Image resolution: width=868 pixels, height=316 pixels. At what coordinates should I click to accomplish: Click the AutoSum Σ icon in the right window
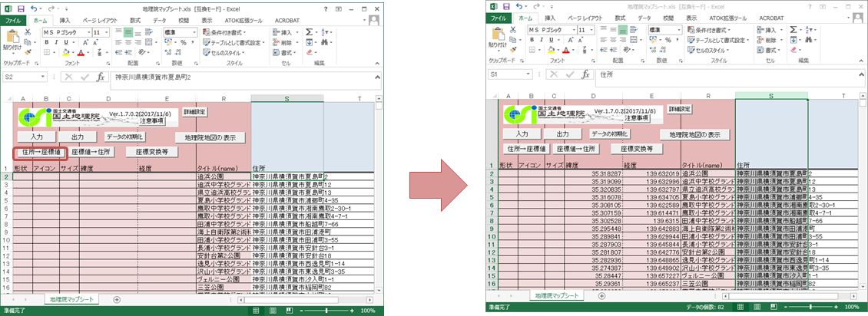[x=793, y=30]
